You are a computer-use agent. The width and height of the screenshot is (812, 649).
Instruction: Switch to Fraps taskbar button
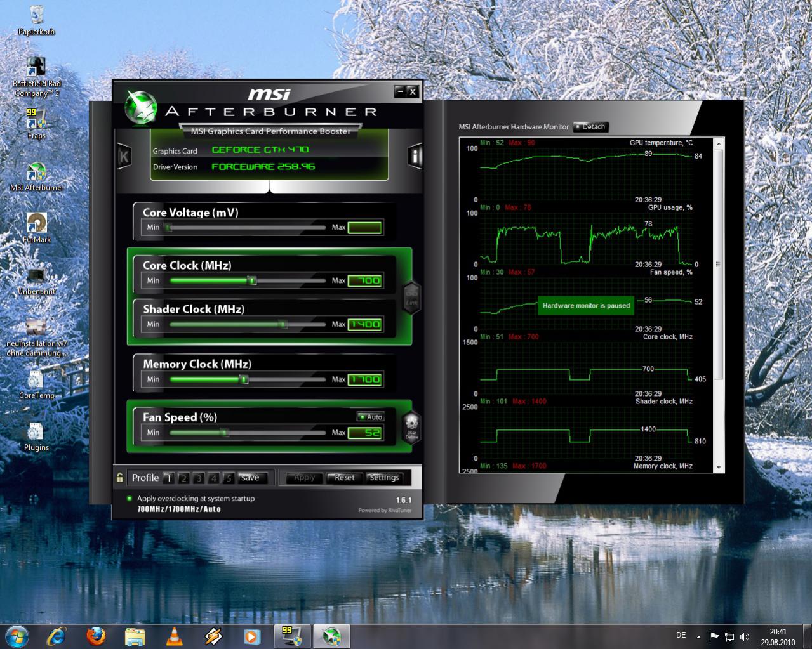click(292, 636)
